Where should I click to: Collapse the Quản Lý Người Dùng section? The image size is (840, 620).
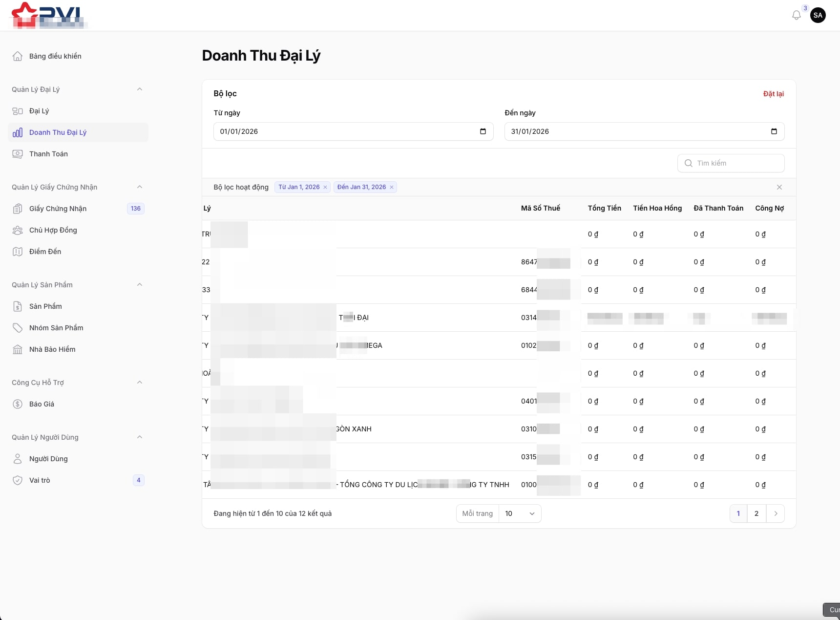pos(140,437)
